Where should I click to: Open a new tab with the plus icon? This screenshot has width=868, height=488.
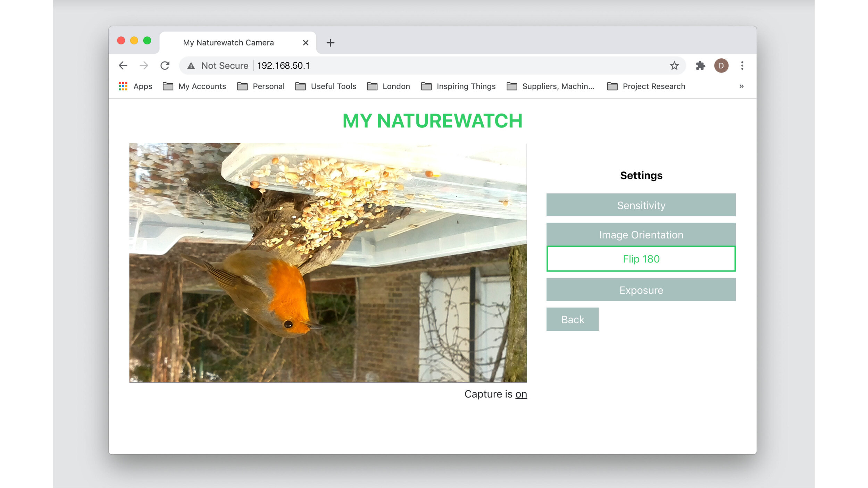330,43
